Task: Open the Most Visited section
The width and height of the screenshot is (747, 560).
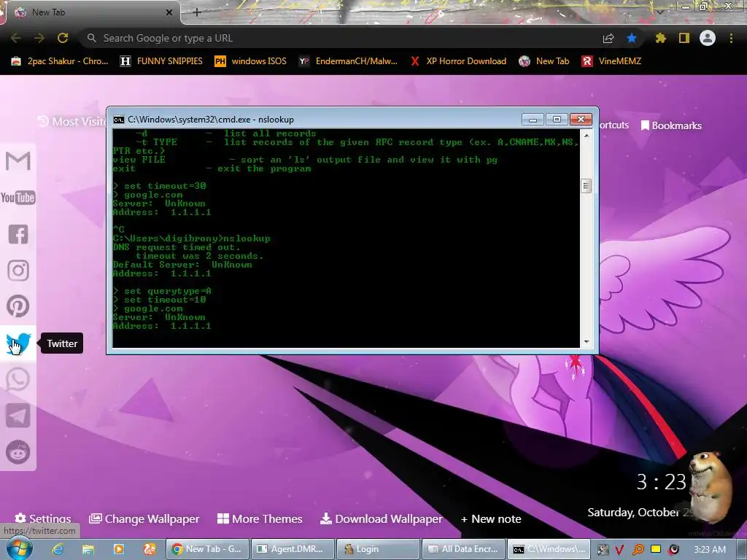Action: [71, 122]
